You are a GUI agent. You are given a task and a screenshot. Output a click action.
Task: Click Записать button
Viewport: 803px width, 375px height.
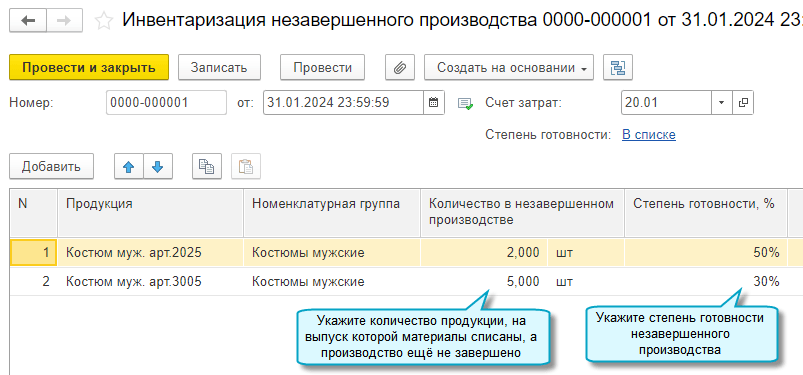[x=219, y=67]
